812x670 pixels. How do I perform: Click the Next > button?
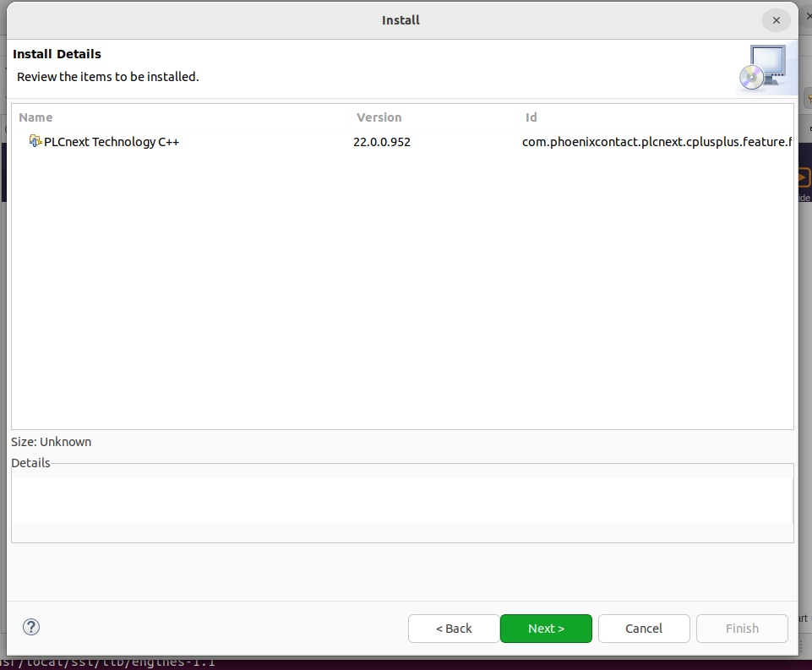[546, 628]
